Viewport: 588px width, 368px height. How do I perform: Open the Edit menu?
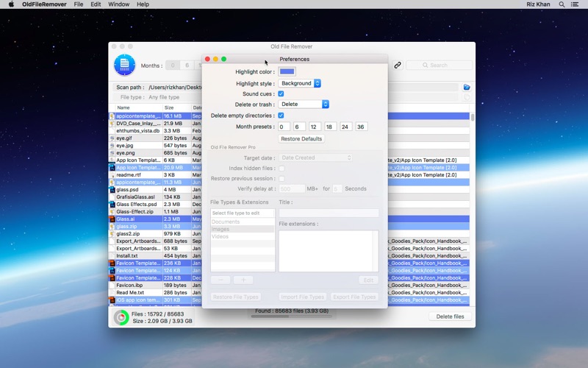tap(96, 4)
